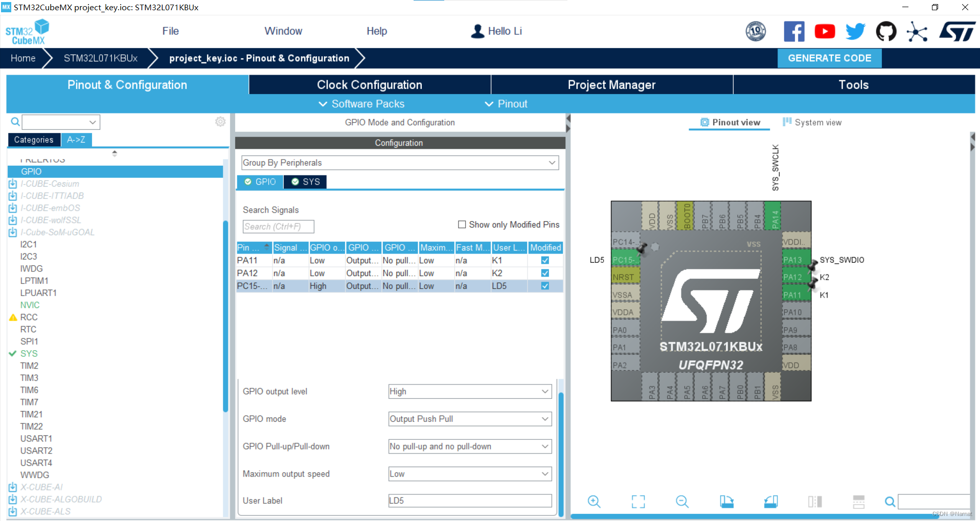The image size is (980, 521).
Task: Open the category search combo box
Action: point(61,122)
